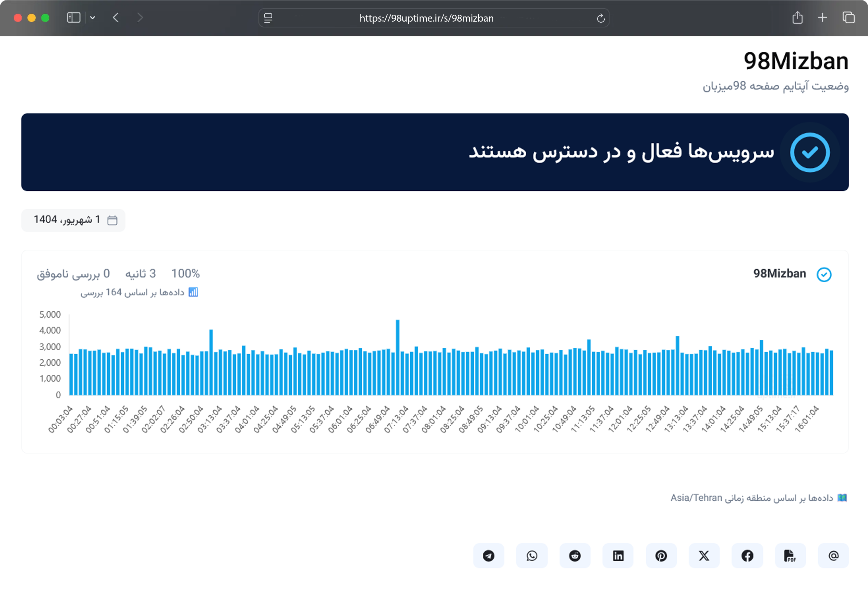Open the 98Mizban monitor title link
The image size is (868, 594).
coord(780,273)
